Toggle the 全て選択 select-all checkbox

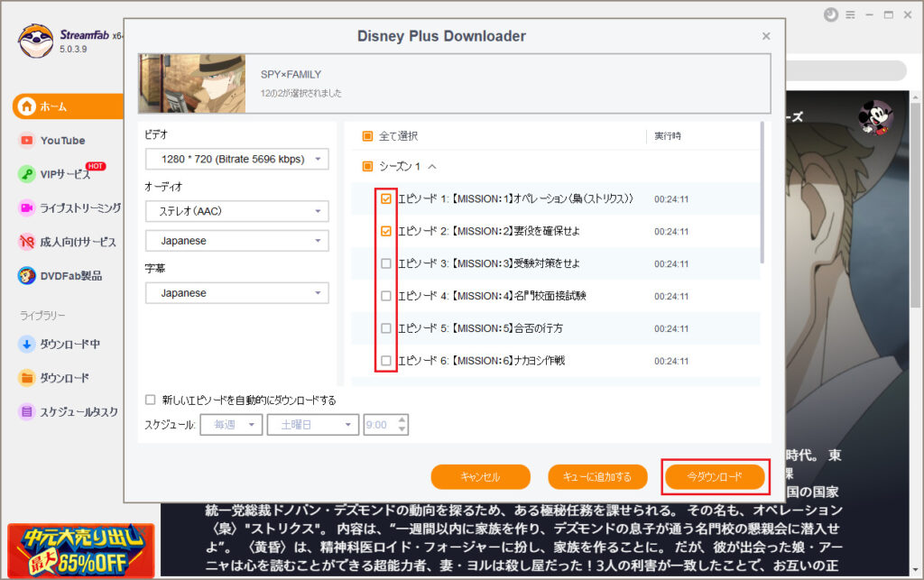coord(367,136)
